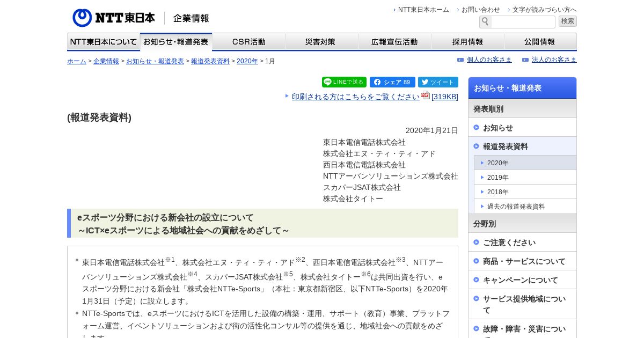The image size is (644, 338).
Task: Open the PDF icon next to 319KB
Action: click(x=426, y=95)
